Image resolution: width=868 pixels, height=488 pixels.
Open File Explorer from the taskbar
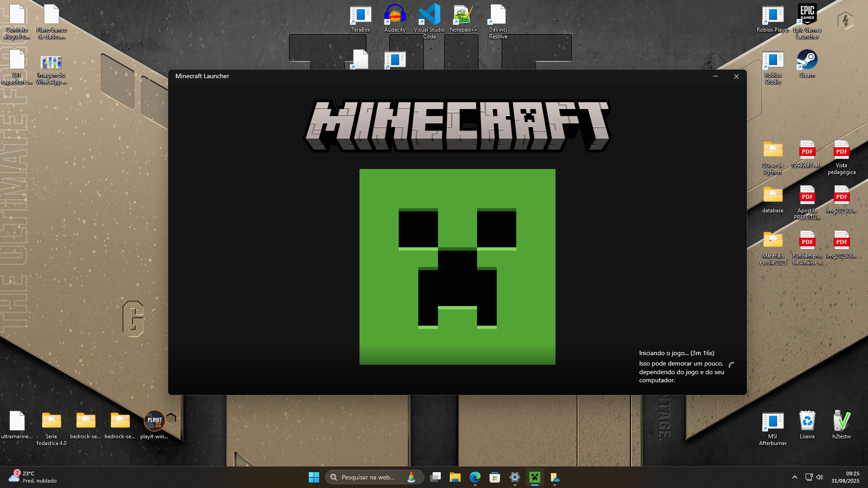pyautogui.click(x=455, y=477)
